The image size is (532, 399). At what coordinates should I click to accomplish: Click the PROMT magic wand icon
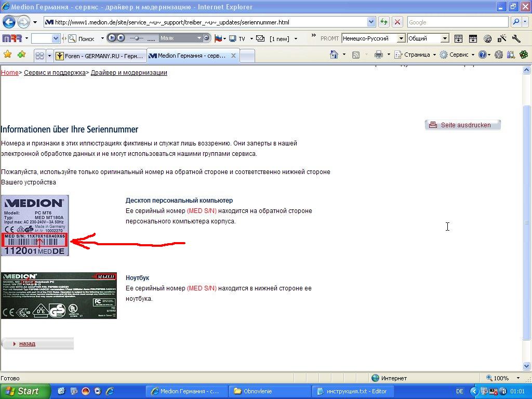[502, 38]
